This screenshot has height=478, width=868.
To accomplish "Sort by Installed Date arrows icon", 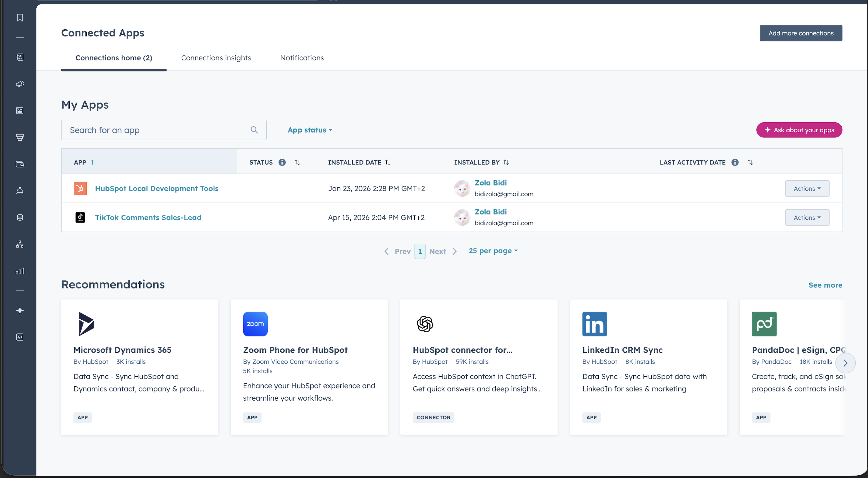I will click(388, 162).
